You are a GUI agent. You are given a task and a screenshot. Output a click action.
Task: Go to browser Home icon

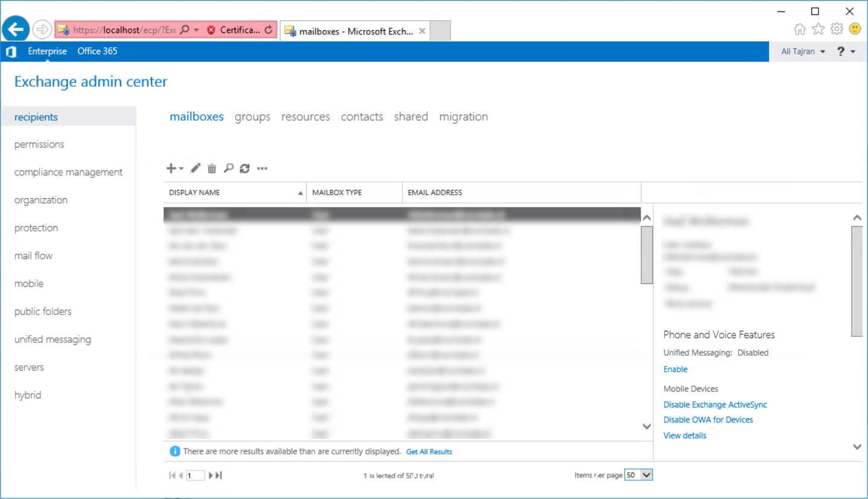click(800, 29)
